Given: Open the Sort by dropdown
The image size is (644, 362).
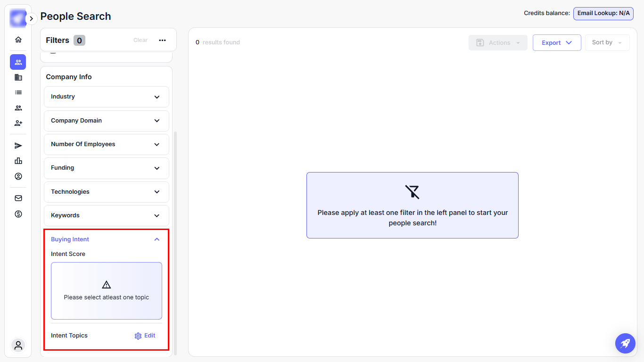Looking at the screenshot, I should (x=607, y=42).
